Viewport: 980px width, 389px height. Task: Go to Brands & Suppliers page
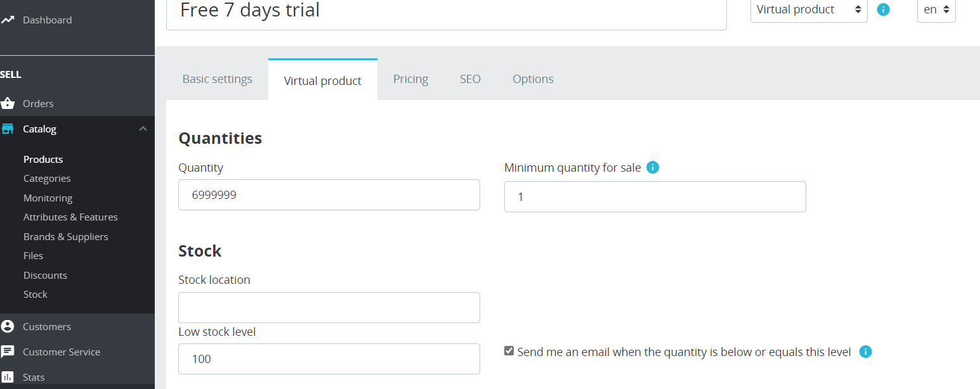tap(65, 236)
